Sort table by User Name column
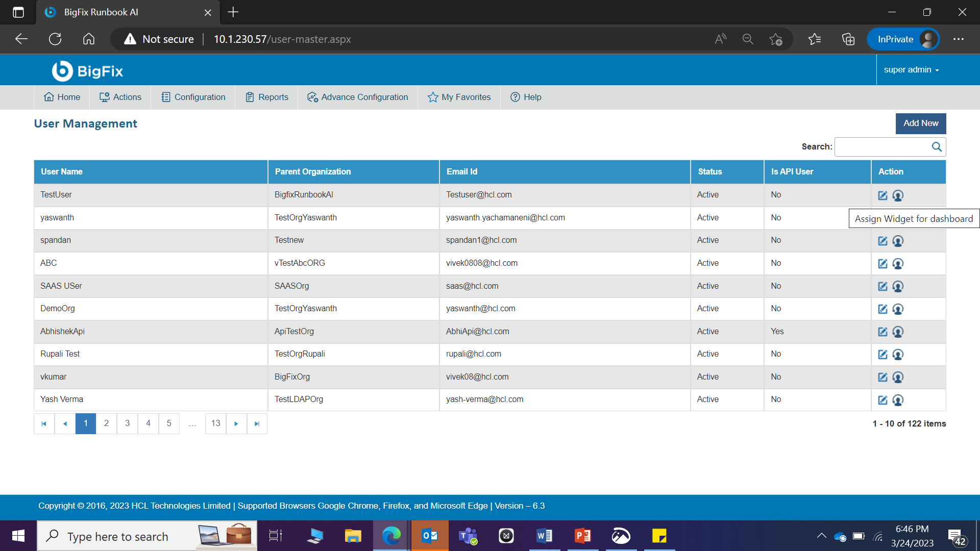The width and height of the screenshot is (980, 551). 62,171
